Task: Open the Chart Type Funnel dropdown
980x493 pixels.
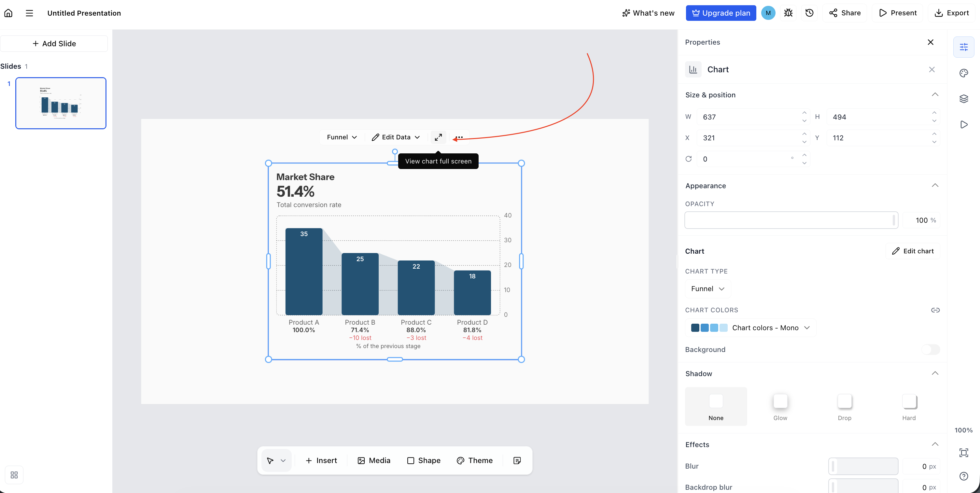Action: (x=707, y=289)
